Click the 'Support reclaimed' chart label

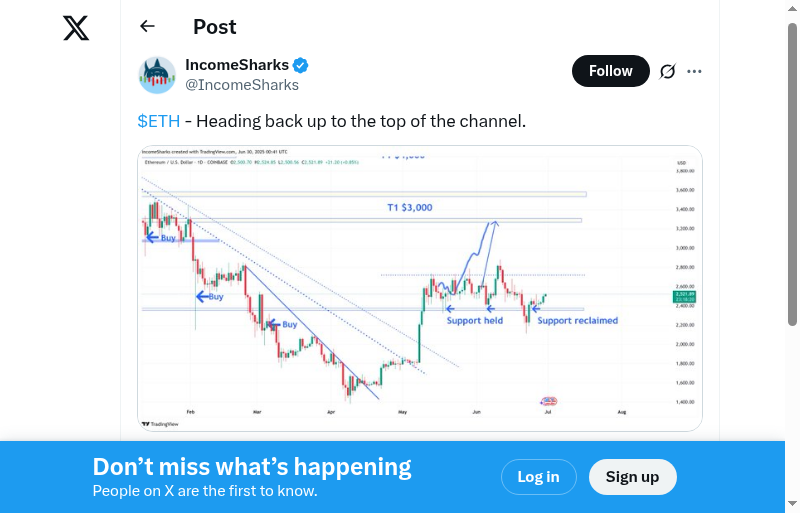coord(577,321)
